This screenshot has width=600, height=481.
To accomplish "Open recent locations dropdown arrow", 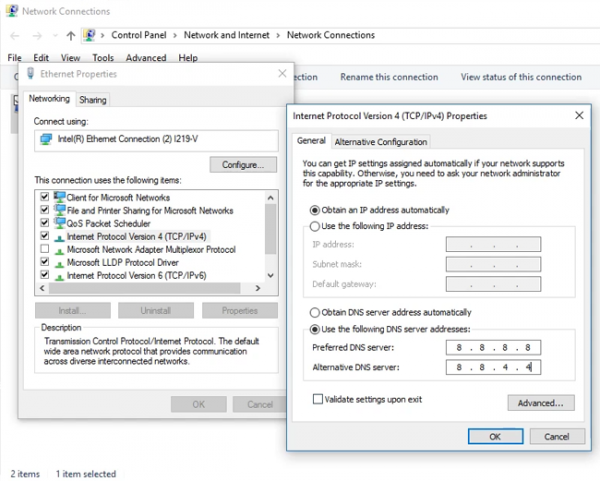I will (55, 36).
